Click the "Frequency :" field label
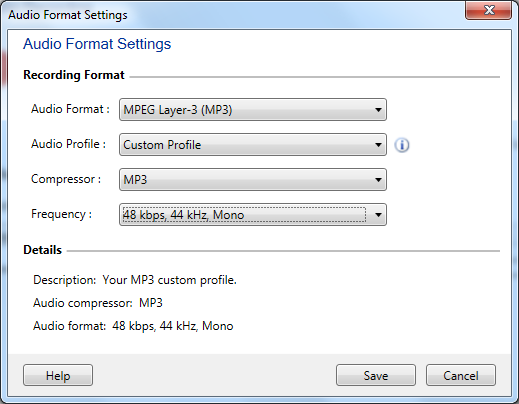 (61, 214)
